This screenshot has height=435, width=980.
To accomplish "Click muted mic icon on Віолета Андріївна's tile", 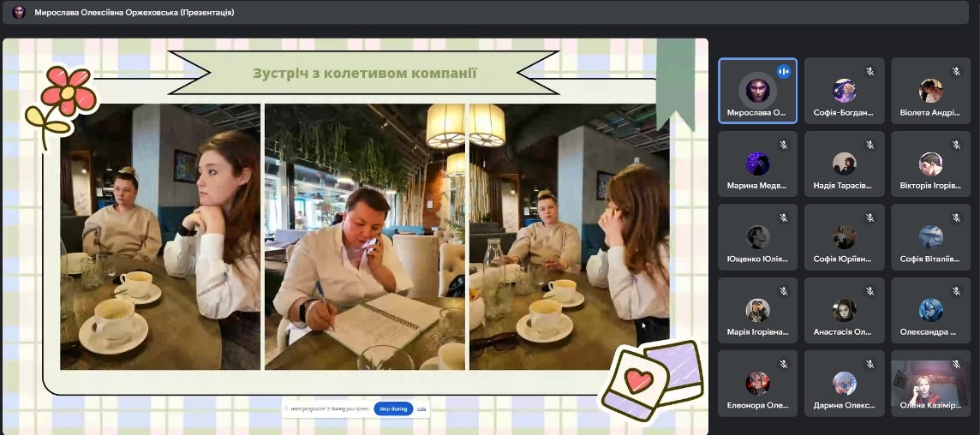I will [955, 72].
